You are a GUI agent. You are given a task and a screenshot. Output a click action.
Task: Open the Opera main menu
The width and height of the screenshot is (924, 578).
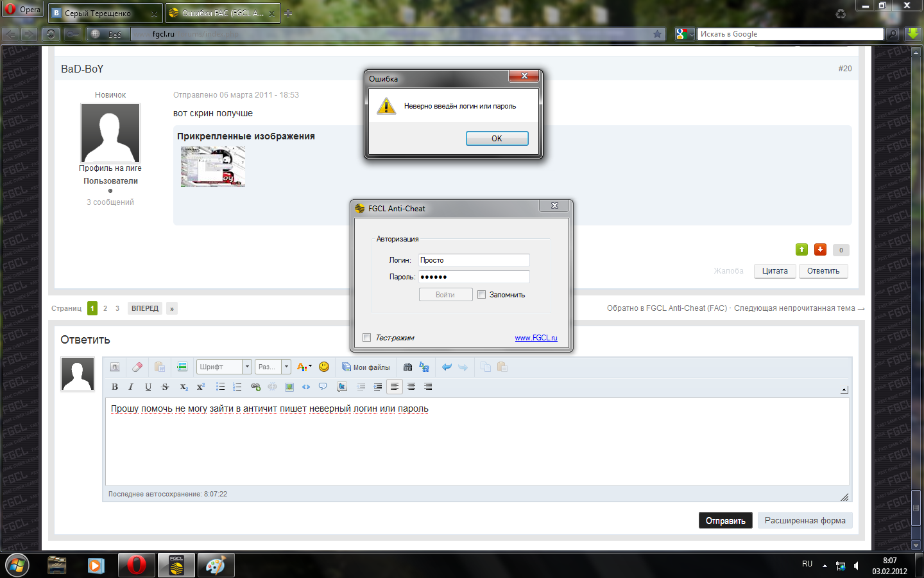[22, 10]
